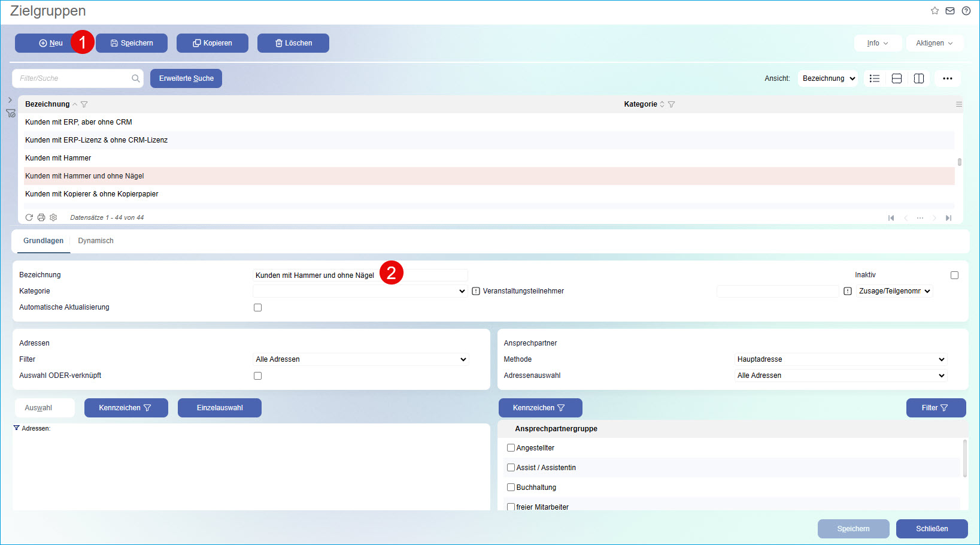Click the Erweiterte Suche button
This screenshot has width=980, height=545.
pyautogui.click(x=186, y=78)
